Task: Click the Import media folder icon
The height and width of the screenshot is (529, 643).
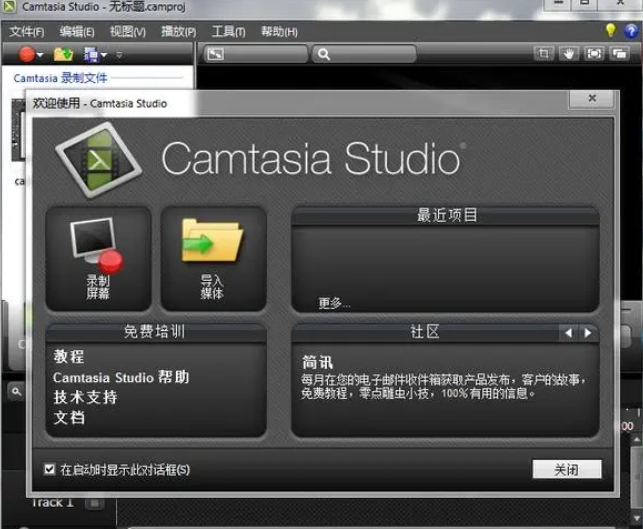Action: [x=63, y=54]
